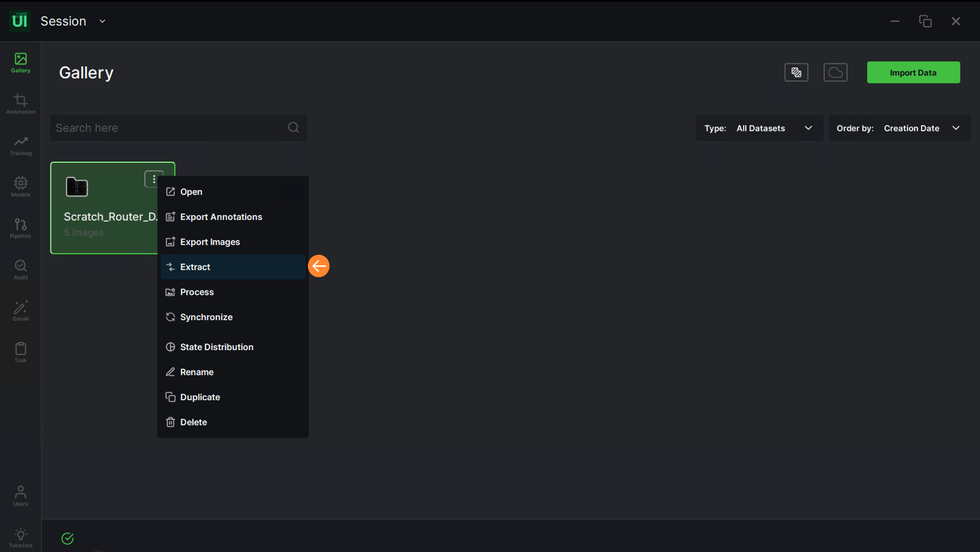
Task: Click the Pipeline sidebar icon
Action: 20,228
